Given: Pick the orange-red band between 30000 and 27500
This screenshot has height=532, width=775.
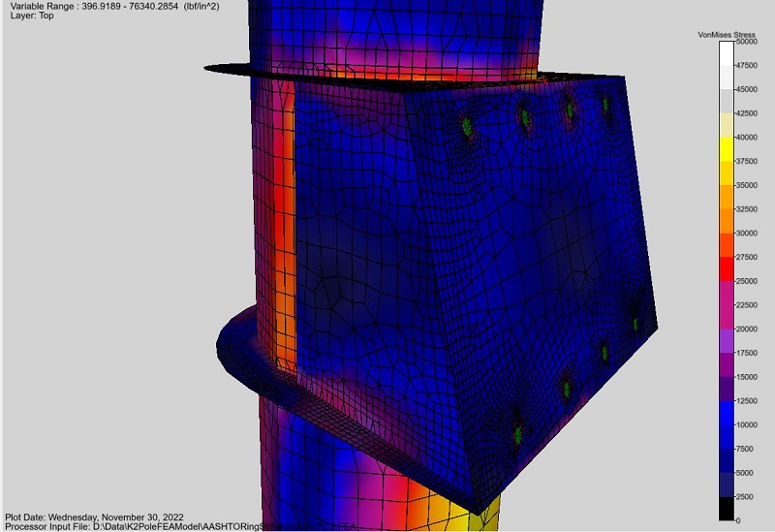Looking at the screenshot, I should (727, 245).
